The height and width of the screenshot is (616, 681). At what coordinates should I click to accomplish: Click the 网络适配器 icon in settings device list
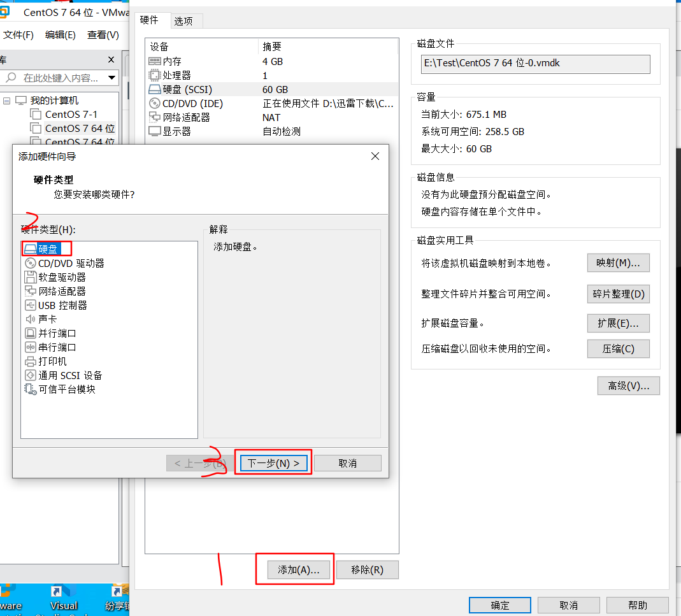coord(155,117)
